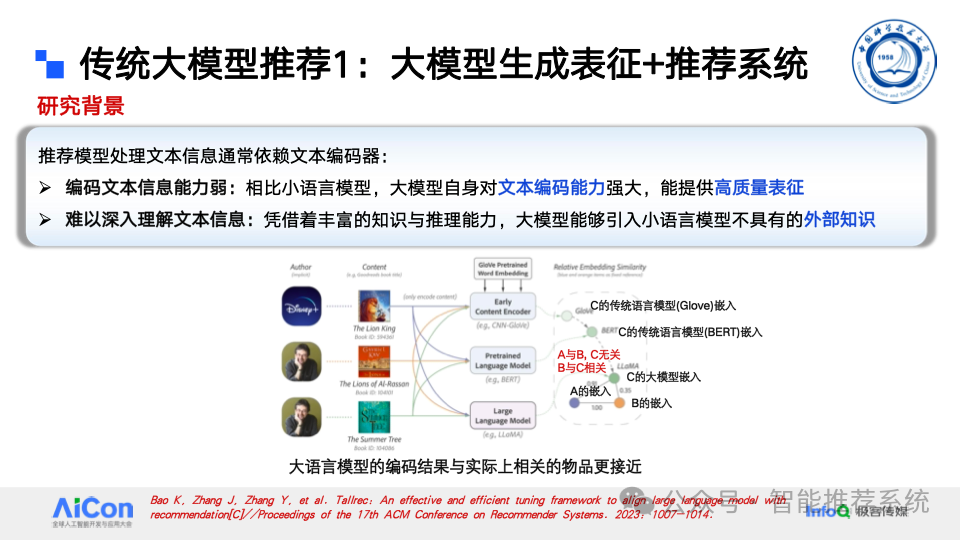Click the green BERT embedding dot
960x540 pixels.
592,332
